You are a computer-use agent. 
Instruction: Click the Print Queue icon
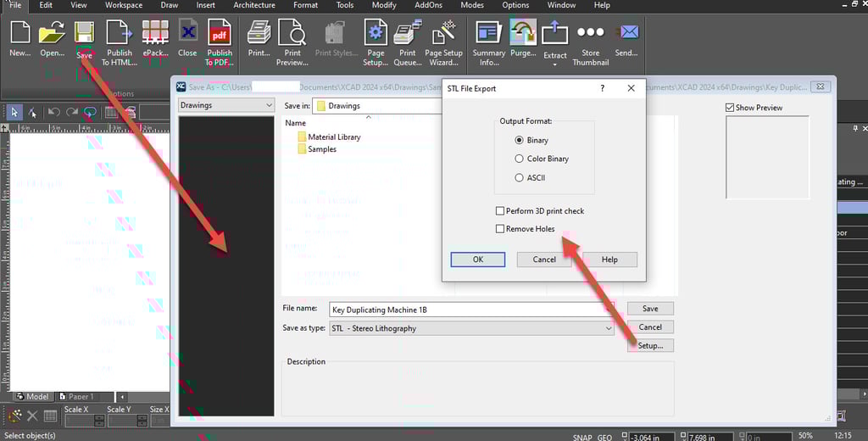408,32
